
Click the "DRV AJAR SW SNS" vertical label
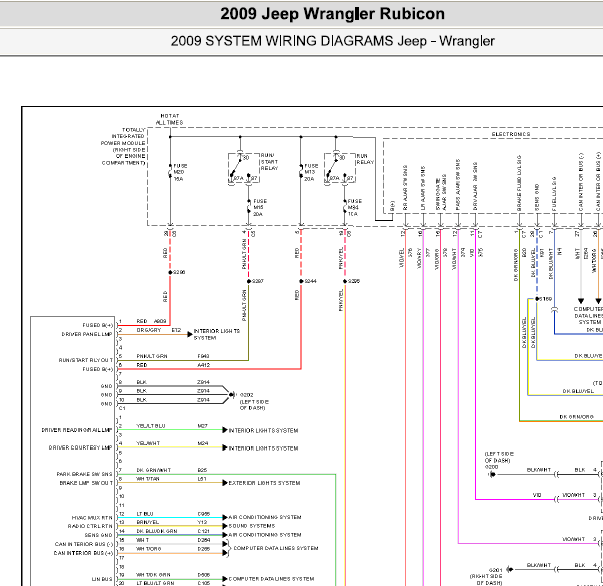pos(475,186)
